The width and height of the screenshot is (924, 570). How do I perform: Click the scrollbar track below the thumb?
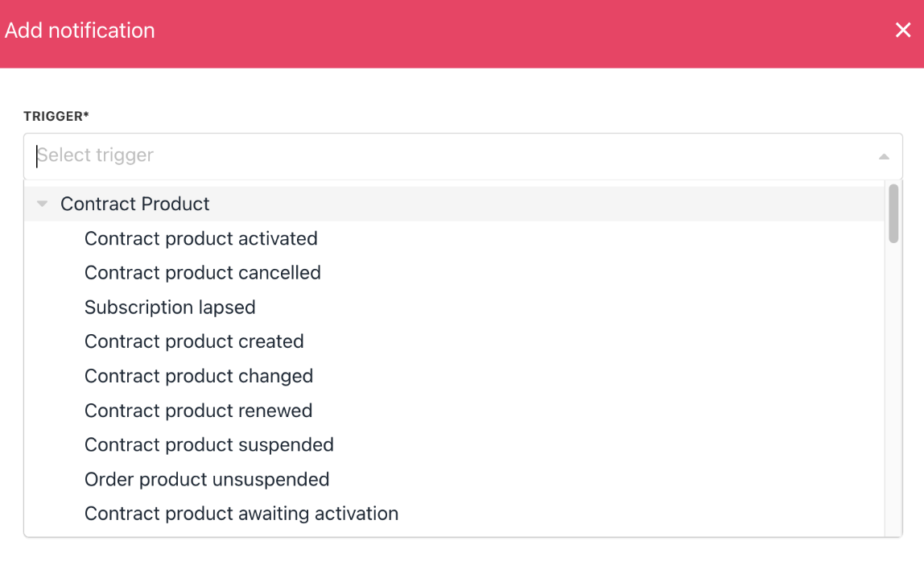pyautogui.click(x=893, y=386)
